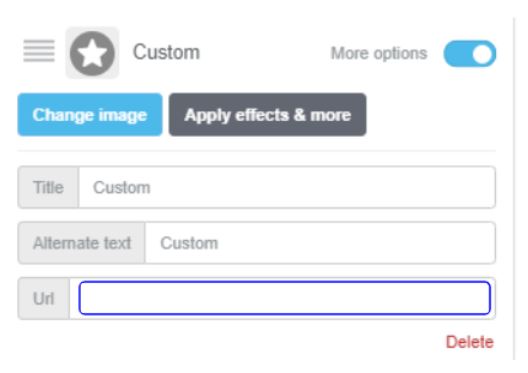Click the 'More options' label text

click(x=379, y=54)
